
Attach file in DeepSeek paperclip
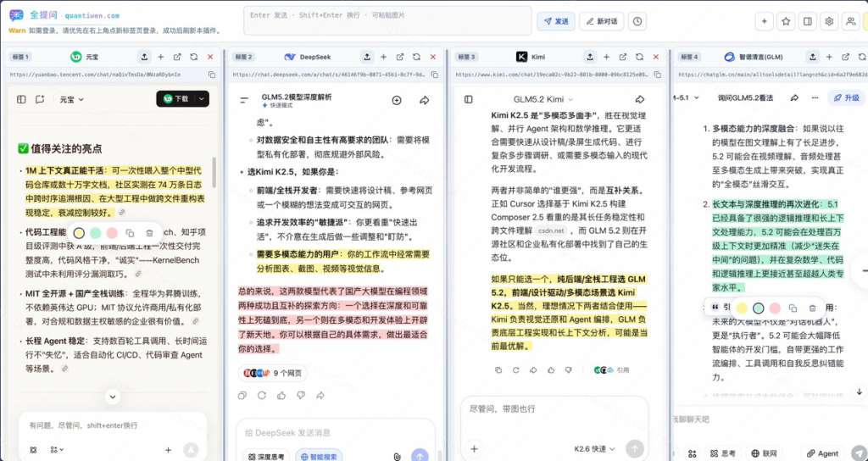pos(397,457)
